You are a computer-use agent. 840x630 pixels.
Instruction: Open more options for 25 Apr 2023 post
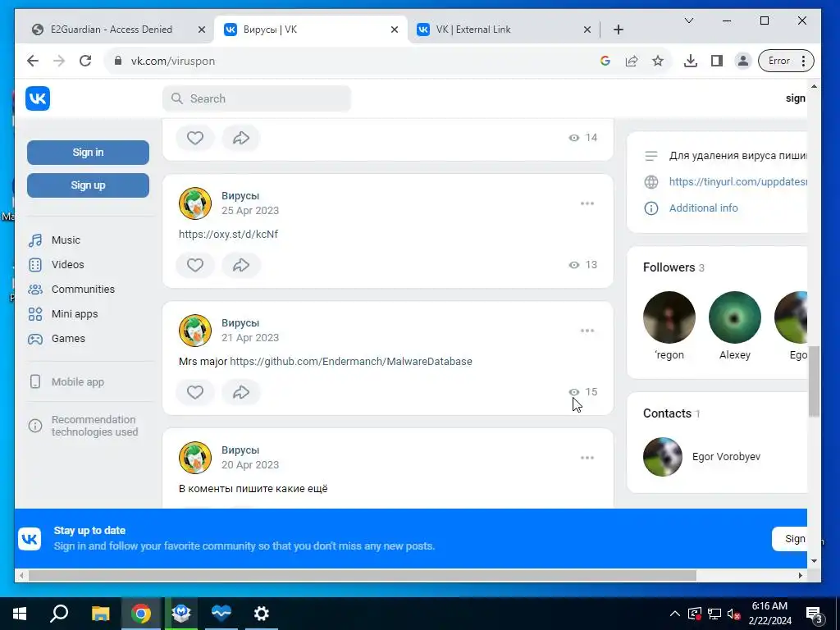(x=587, y=203)
